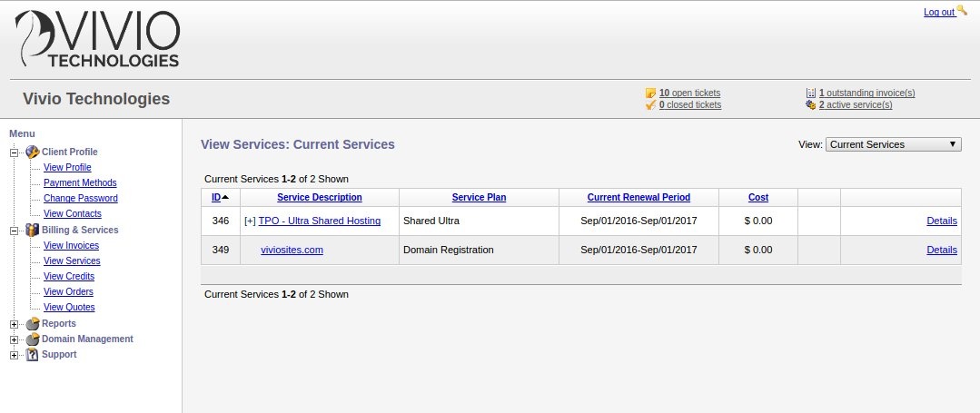This screenshot has width=980, height=413.
Task: Open Details for service 349
Action: pos(942,250)
